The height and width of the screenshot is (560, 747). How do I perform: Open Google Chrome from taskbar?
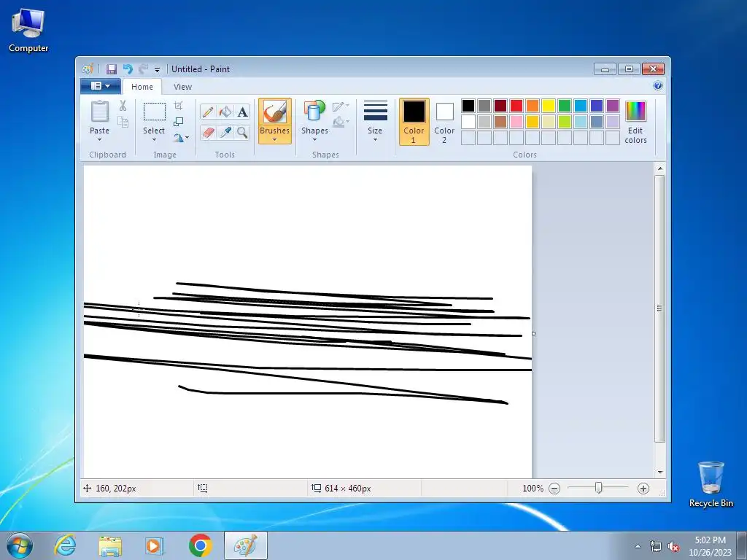pyautogui.click(x=200, y=545)
